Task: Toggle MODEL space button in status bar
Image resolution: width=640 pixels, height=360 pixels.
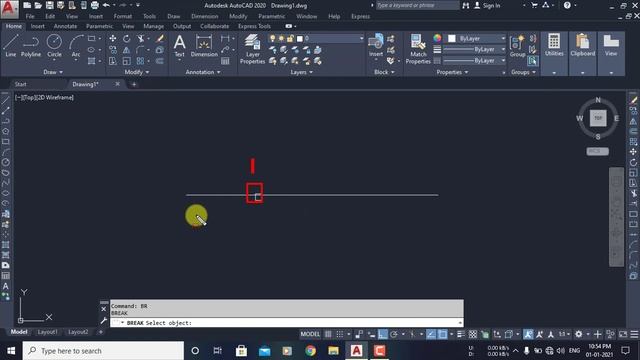Action: [310, 334]
